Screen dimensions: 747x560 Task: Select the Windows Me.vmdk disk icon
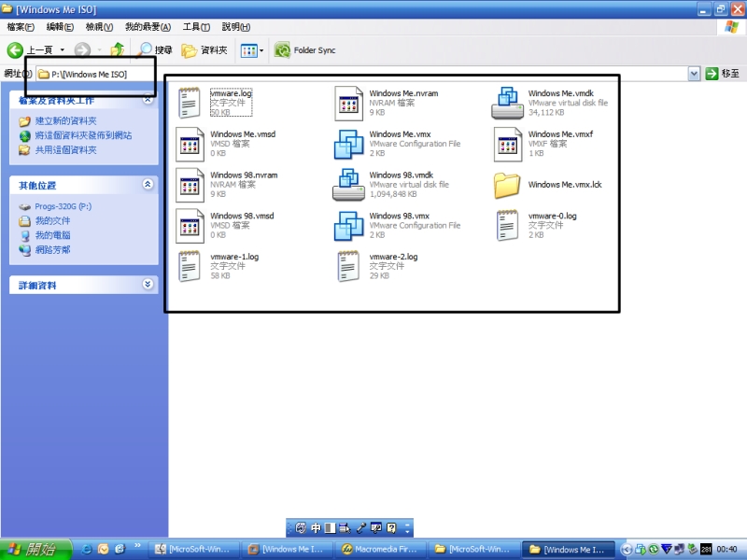507,103
